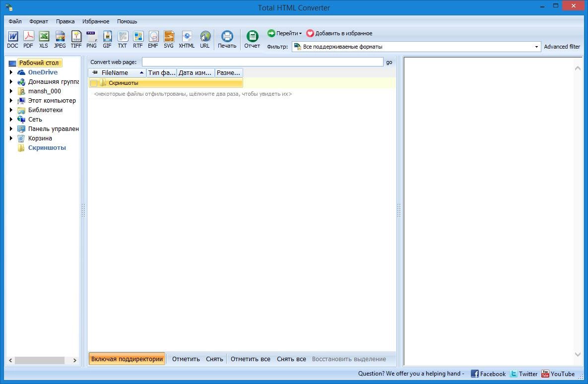Image resolution: width=588 pixels, height=384 pixels.
Task: Expand the mansh_000 tree node
Action: pos(11,91)
